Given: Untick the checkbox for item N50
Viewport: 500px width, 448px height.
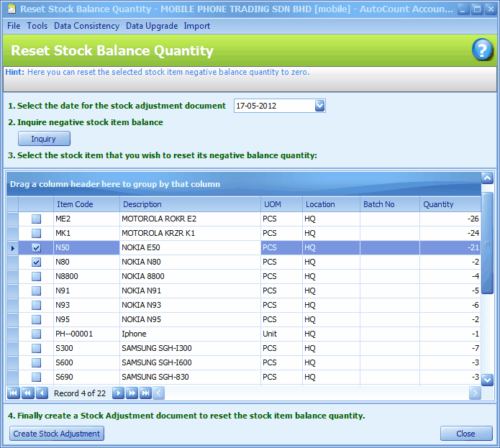Looking at the screenshot, I should coord(37,247).
